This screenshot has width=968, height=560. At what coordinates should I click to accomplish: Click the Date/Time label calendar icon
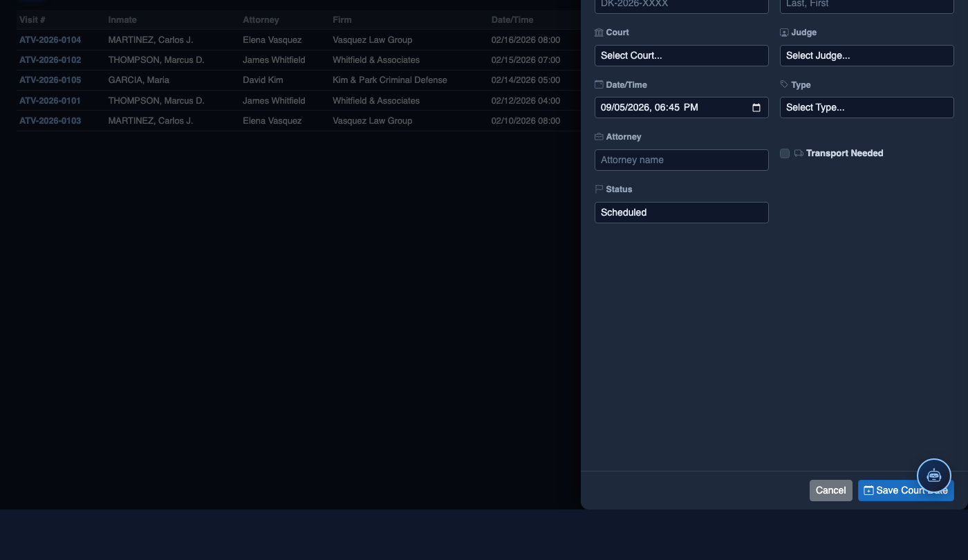click(x=599, y=84)
